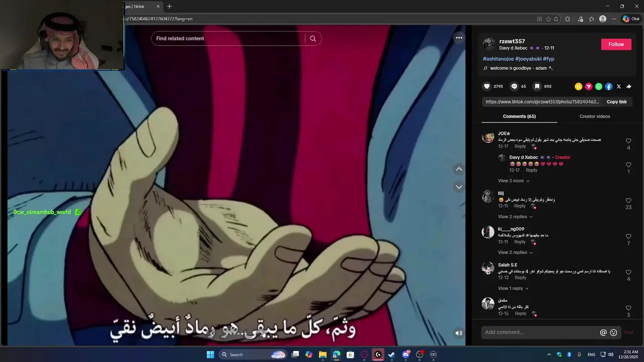644x362 pixels.
Task: Open comments via the speech bubble icon showing 65
Action: (x=514, y=86)
